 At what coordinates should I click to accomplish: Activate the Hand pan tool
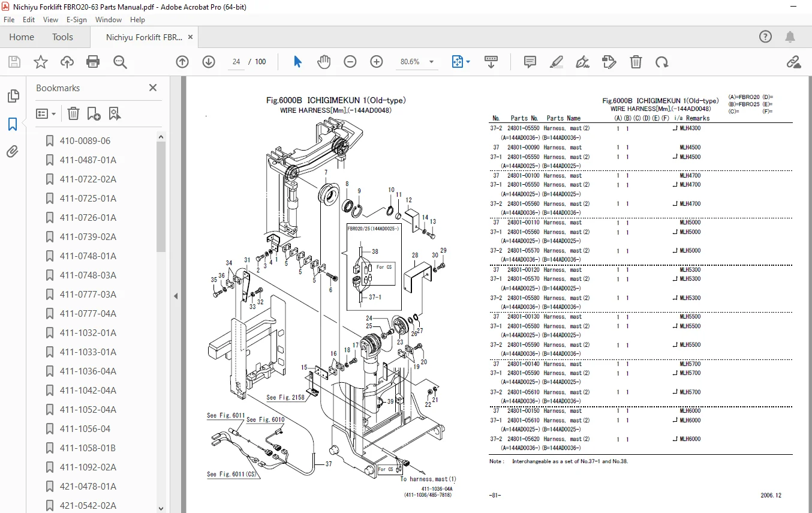pyautogui.click(x=324, y=62)
